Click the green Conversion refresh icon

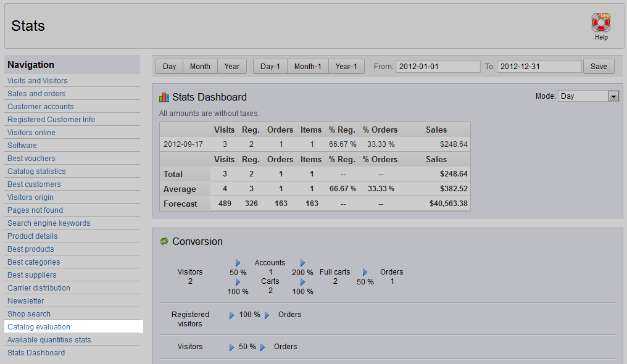[x=164, y=241]
